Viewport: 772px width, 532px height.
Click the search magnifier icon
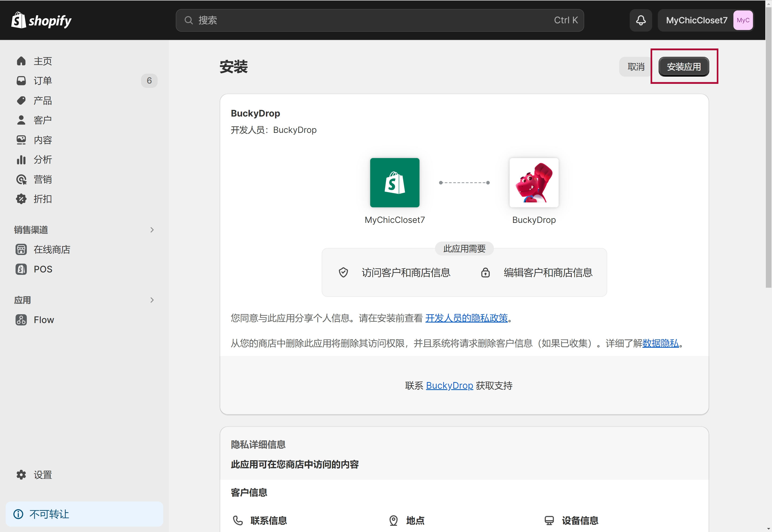(x=188, y=20)
